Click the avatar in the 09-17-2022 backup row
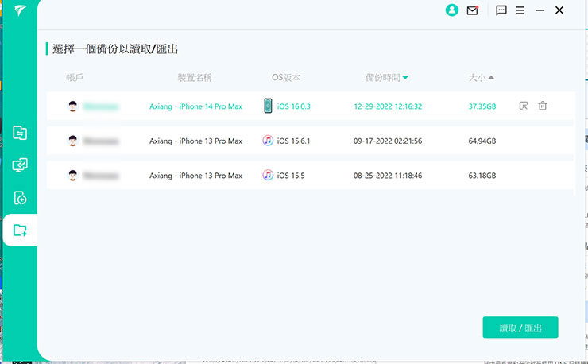The image size is (588, 364). [x=73, y=141]
